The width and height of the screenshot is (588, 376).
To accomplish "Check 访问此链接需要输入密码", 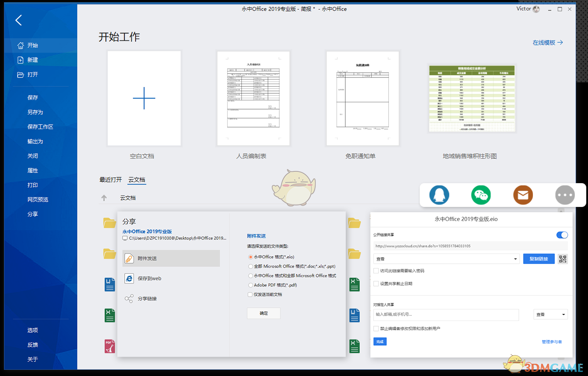I will (x=376, y=271).
